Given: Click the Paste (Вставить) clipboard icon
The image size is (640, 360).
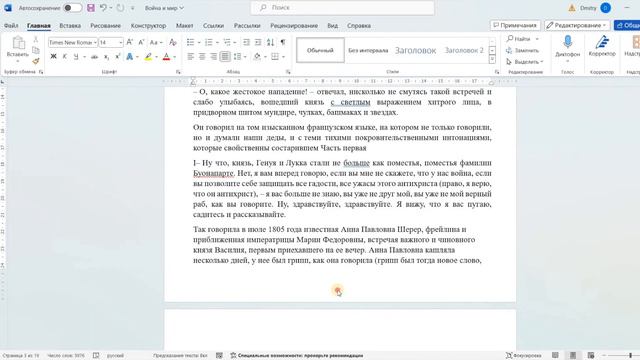Looking at the screenshot, I should pyautogui.click(x=18, y=43).
